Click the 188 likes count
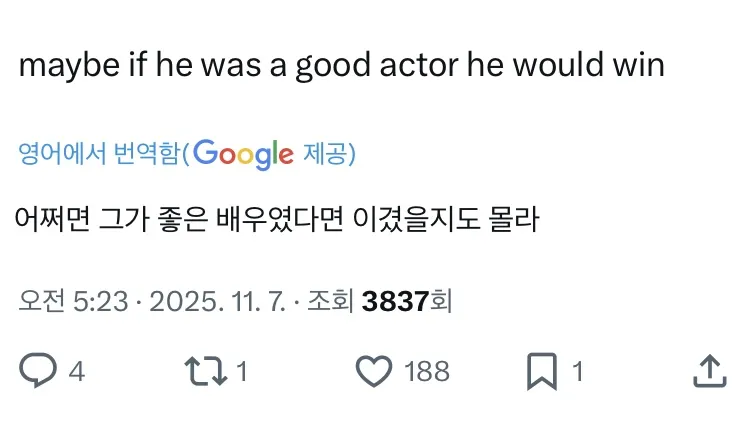750x426 pixels. pyautogui.click(x=427, y=373)
